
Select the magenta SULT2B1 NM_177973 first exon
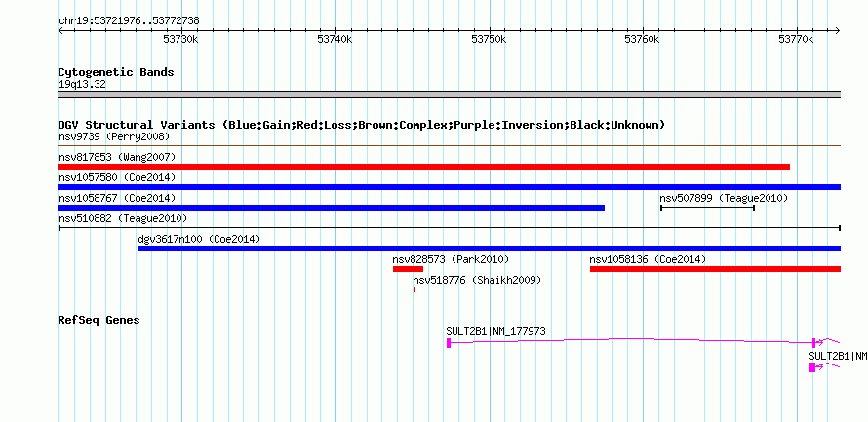coord(449,343)
